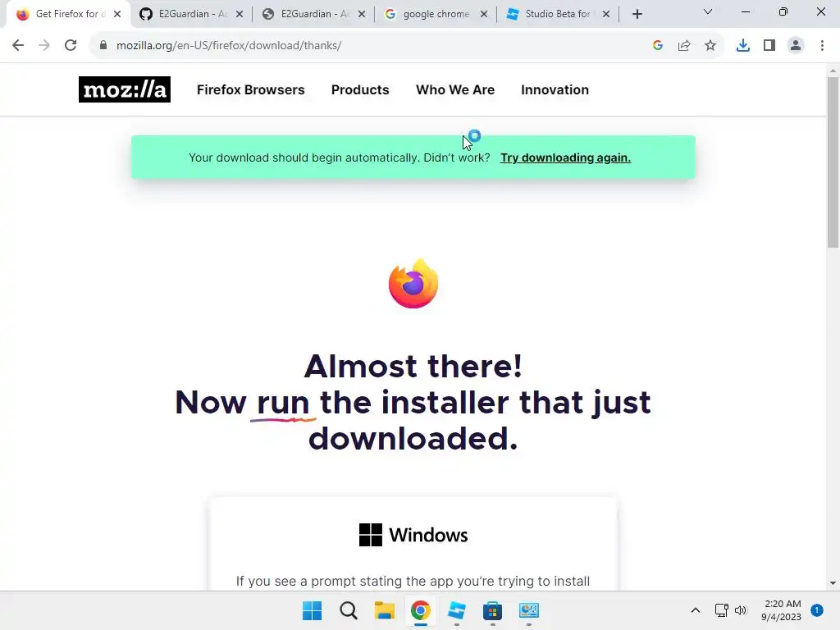Viewport: 840px width, 630px height.
Task: Close the google chrome search tab
Action: pyautogui.click(x=484, y=15)
